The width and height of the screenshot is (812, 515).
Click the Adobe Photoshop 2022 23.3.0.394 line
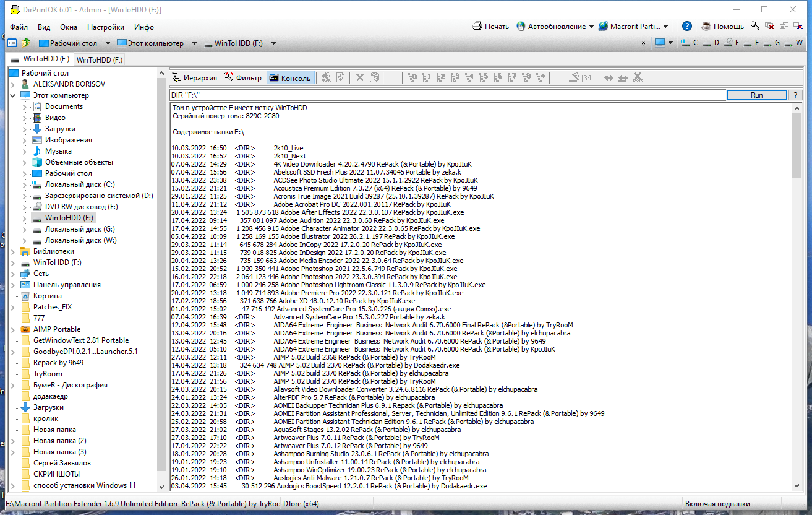pos(315,277)
